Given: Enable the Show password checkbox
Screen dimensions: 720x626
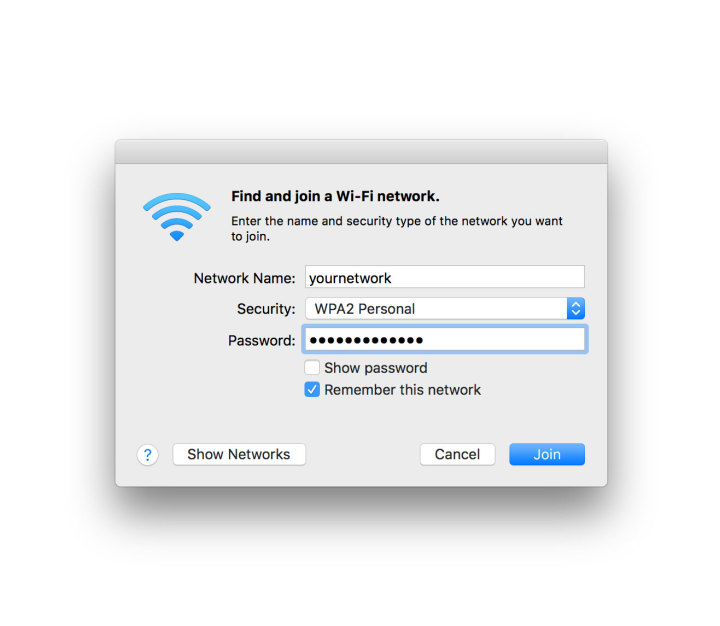Looking at the screenshot, I should click(312, 367).
